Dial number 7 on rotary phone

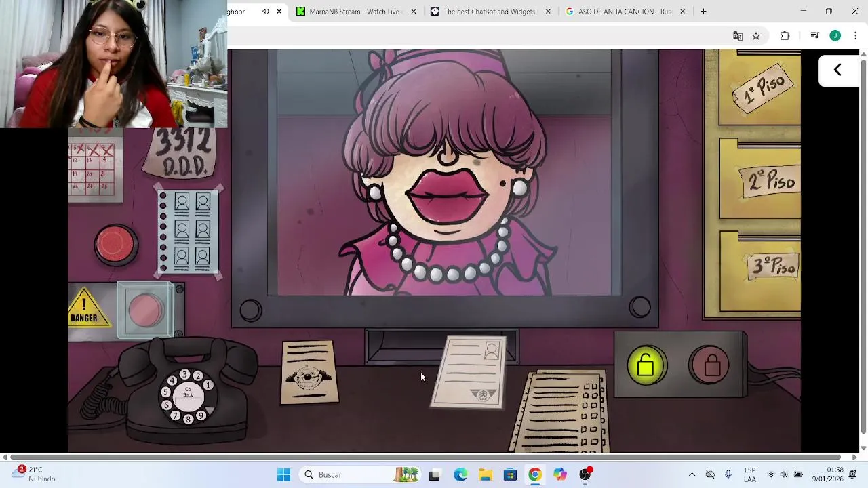pos(176,415)
